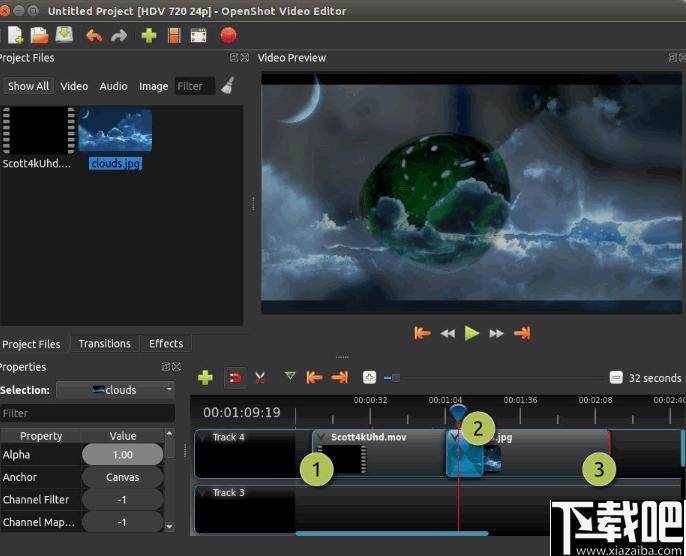Close the Project Files panel
Screen dimensions: 686x556
coord(245,57)
